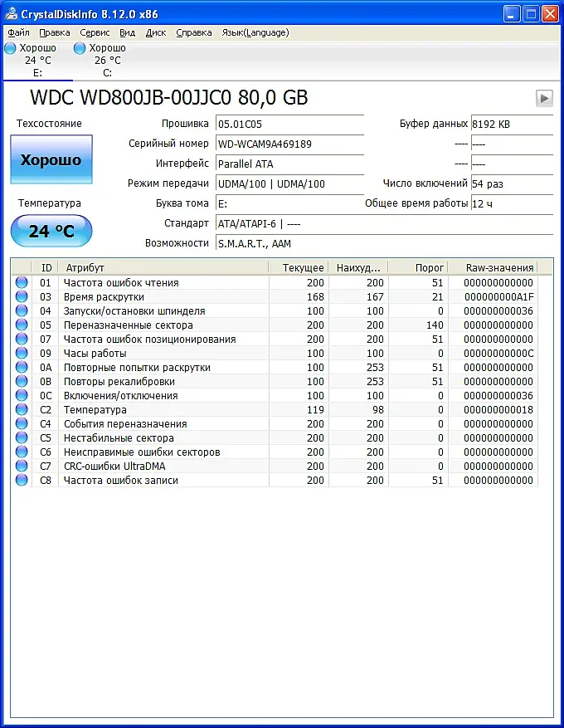Open the Вид menu
The image size is (564, 728).
pyautogui.click(x=127, y=32)
